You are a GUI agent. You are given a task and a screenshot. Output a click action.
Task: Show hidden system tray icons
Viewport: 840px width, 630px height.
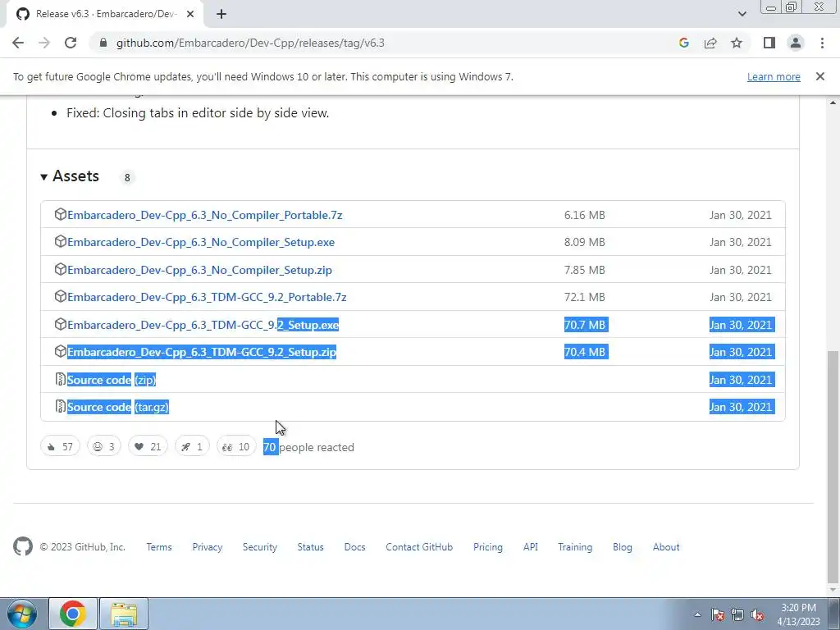coord(697,614)
